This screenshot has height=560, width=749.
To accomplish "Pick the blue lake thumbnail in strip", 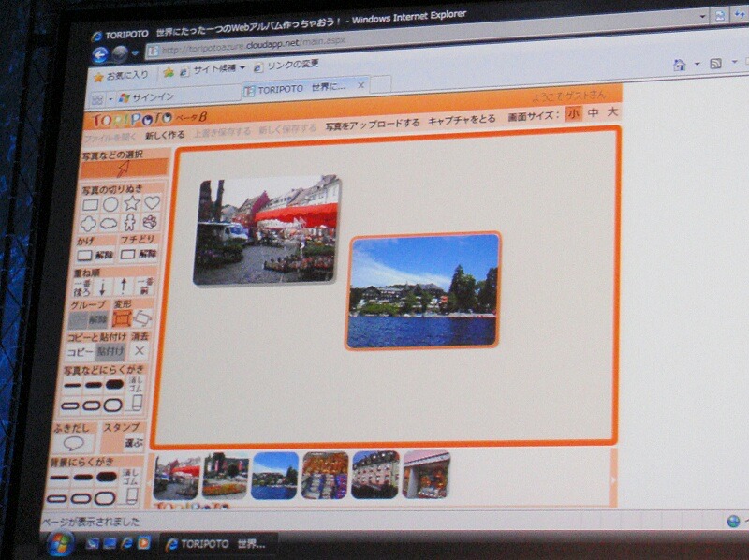I will (275, 476).
